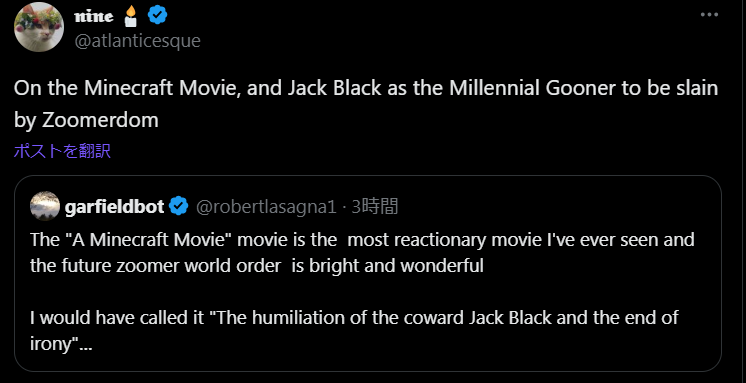Open the more options menu (three dots)
The image size is (746, 383).
click(709, 15)
